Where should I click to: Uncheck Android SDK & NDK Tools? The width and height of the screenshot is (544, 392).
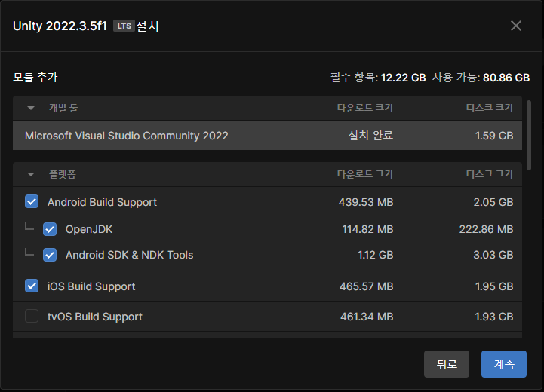50,255
